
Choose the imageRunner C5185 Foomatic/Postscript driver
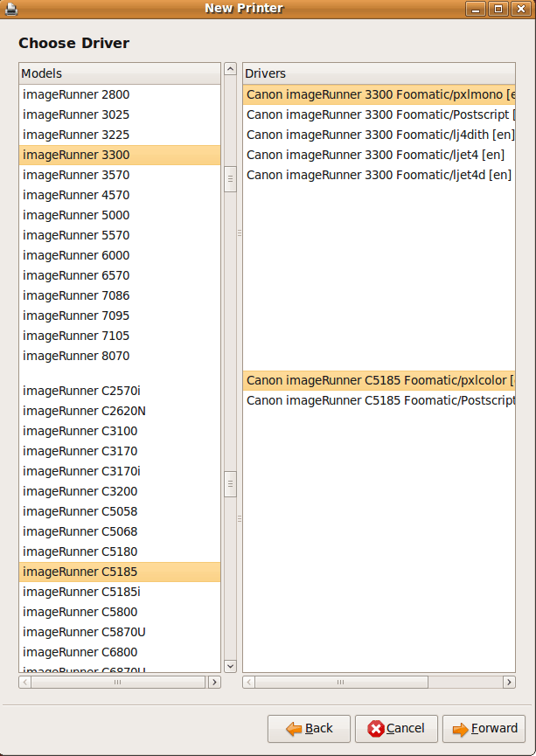pos(379,400)
